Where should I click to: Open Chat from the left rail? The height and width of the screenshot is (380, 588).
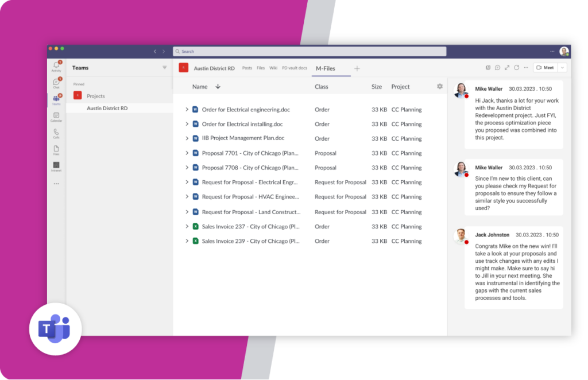(56, 83)
